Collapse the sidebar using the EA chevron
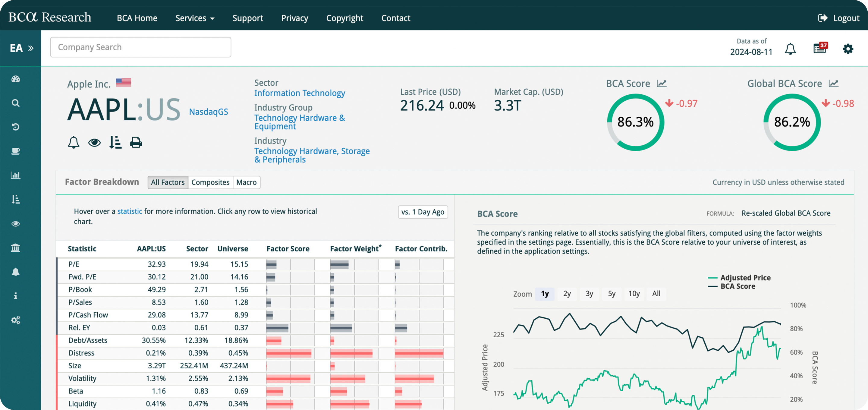Screen dimensions: 868x410 pos(30,48)
